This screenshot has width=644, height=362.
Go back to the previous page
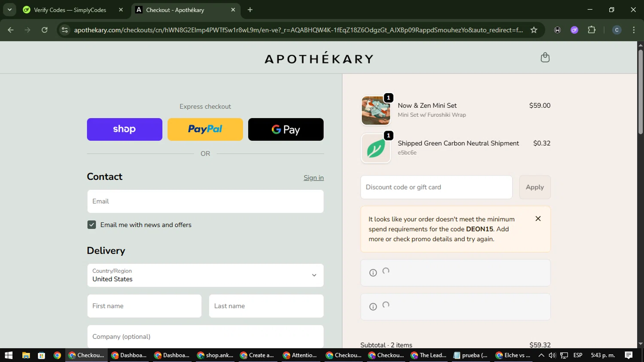click(x=11, y=30)
